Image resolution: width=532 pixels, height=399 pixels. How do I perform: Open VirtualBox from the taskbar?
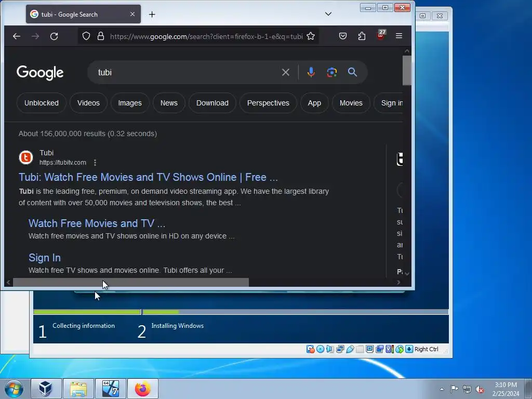point(46,389)
